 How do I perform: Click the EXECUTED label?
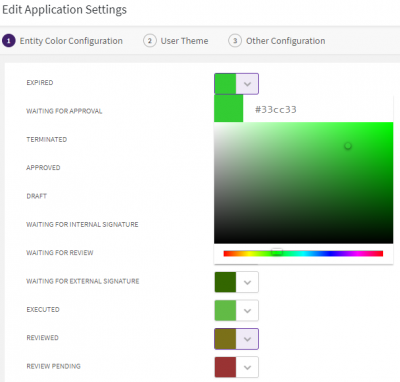[43, 309]
